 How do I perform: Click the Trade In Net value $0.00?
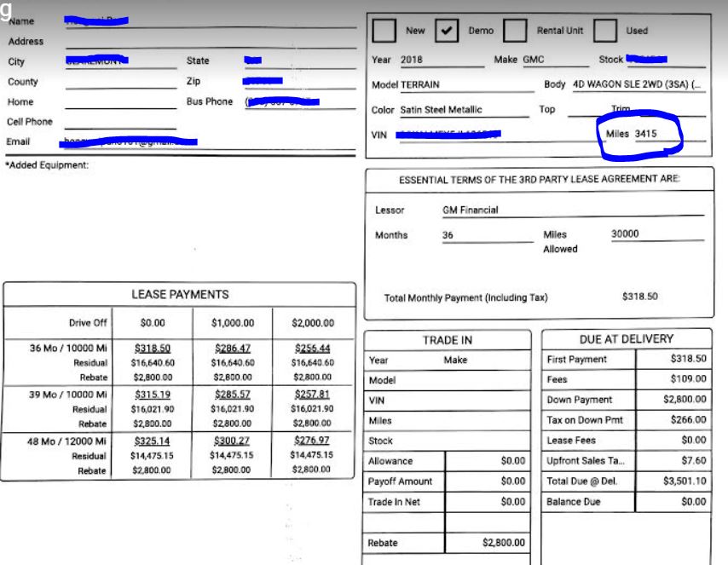(513, 502)
